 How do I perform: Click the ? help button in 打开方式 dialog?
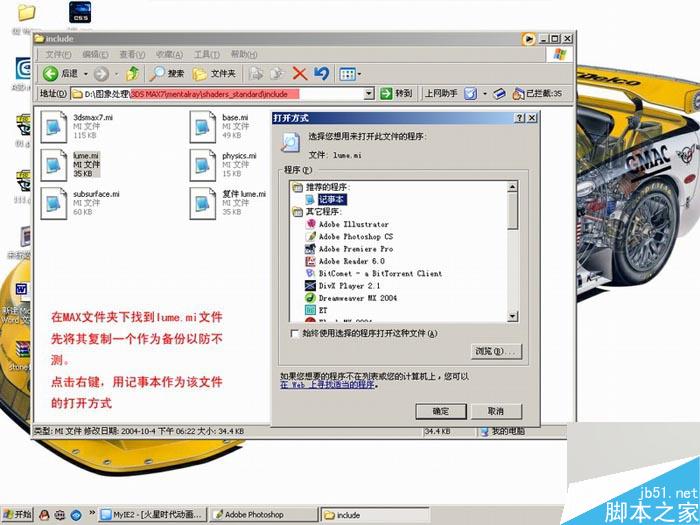[x=520, y=118]
